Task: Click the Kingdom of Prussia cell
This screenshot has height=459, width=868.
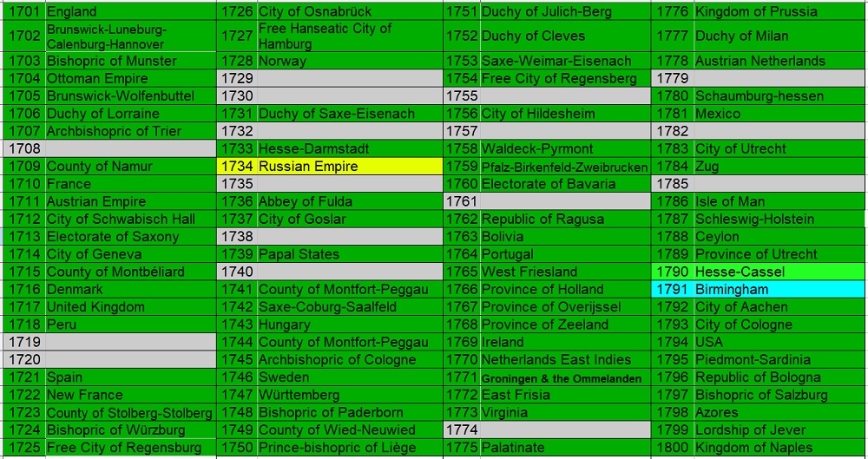Action: [x=779, y=11]
